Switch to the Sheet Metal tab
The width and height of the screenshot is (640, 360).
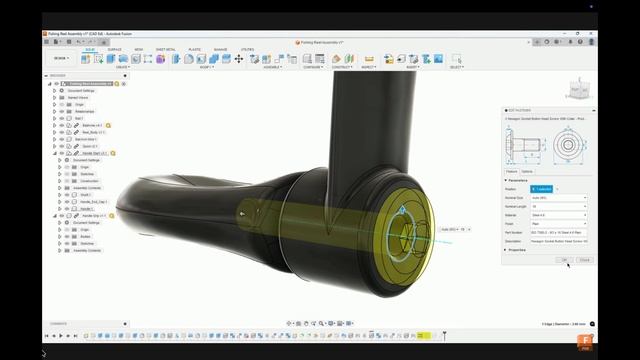pos(165,49)
